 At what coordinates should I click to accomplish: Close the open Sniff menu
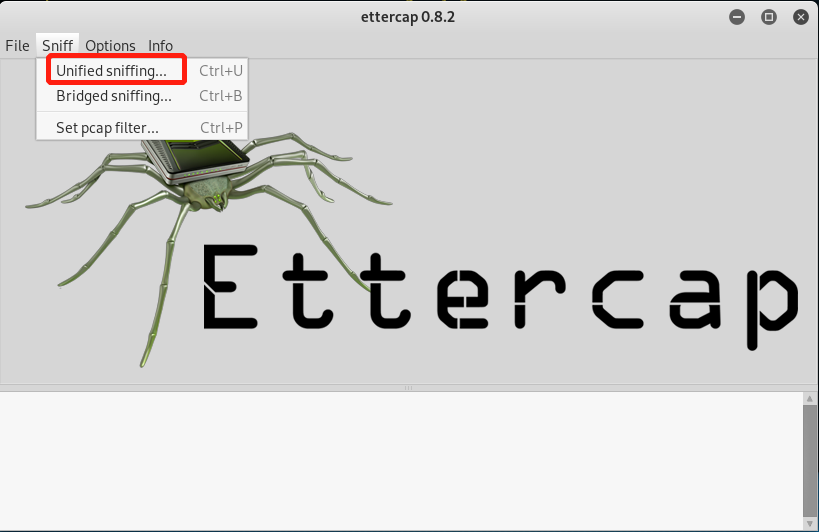pos(57,46)
